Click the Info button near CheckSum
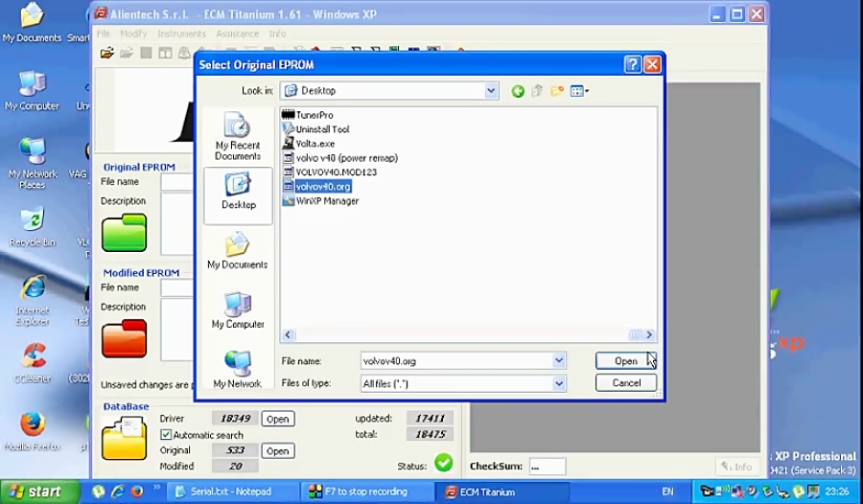Screen dimensions: 863x504 point(737,467)
